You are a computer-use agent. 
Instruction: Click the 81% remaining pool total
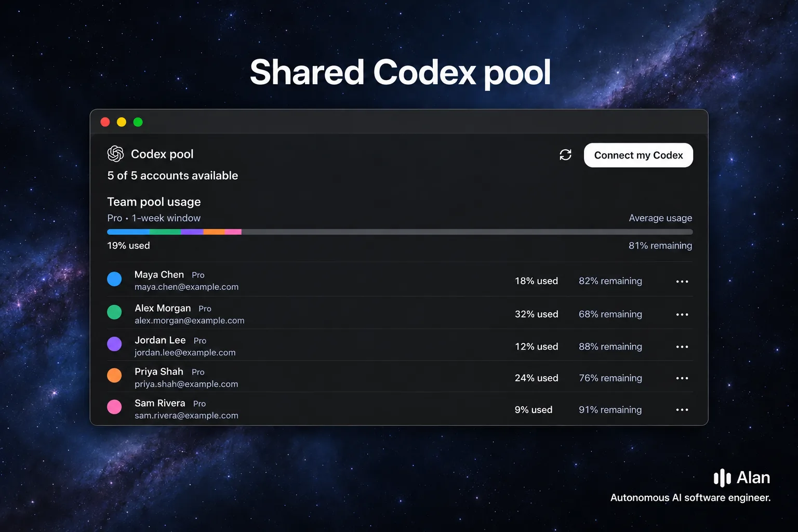(x=660, y=246)
